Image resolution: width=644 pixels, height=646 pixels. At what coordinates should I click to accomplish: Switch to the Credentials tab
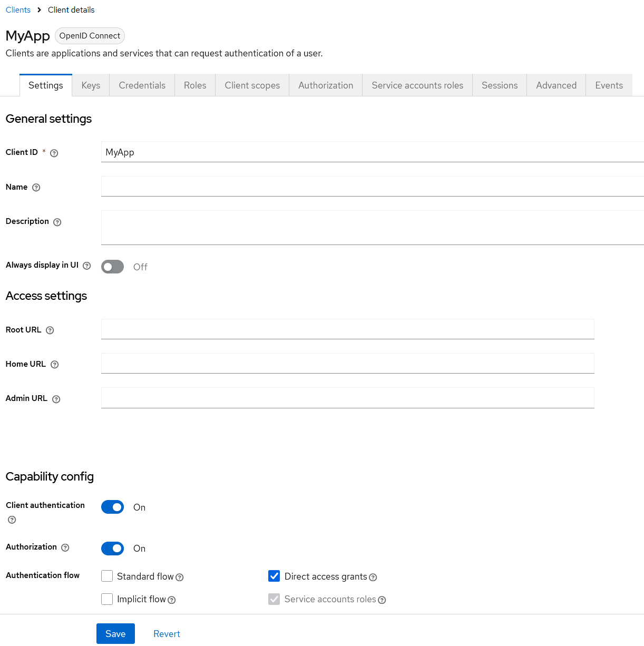(141, 85)
